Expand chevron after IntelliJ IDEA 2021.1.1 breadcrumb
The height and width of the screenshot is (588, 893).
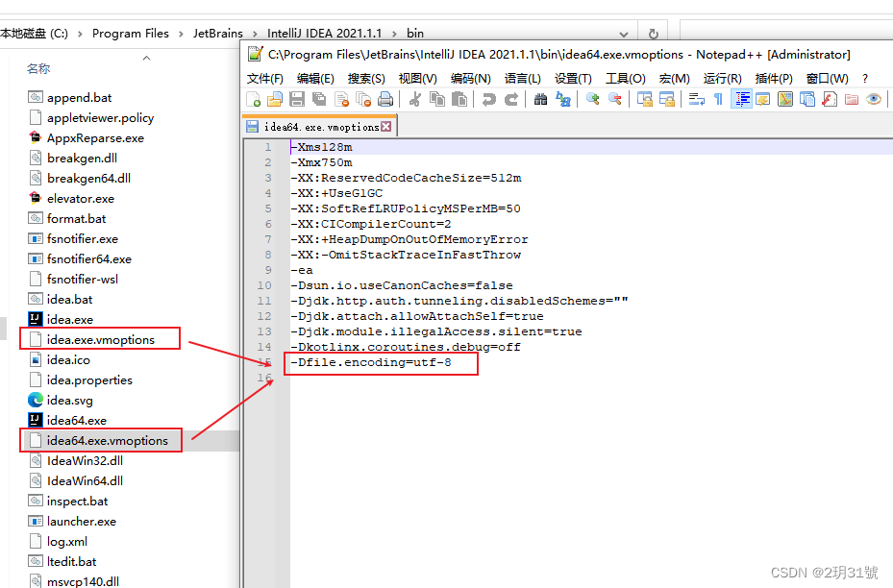[394, 35]
